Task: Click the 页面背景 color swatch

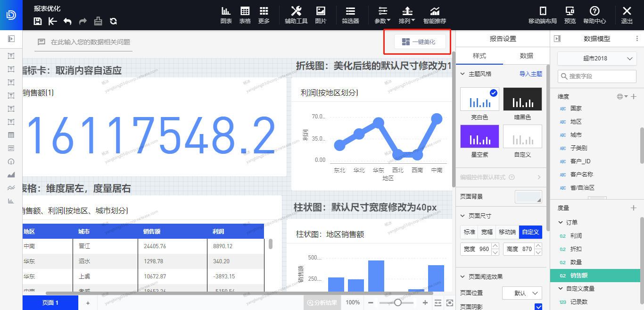Action: 528,197
